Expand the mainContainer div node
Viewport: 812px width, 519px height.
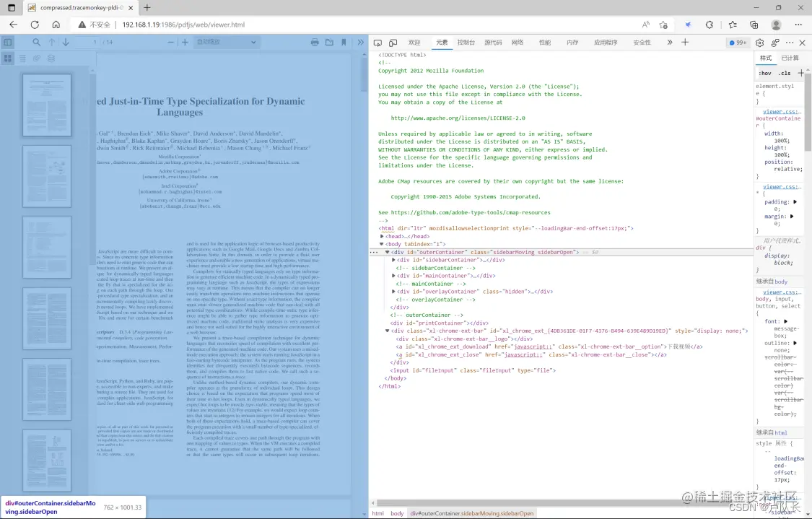click(x=393, y=276)
